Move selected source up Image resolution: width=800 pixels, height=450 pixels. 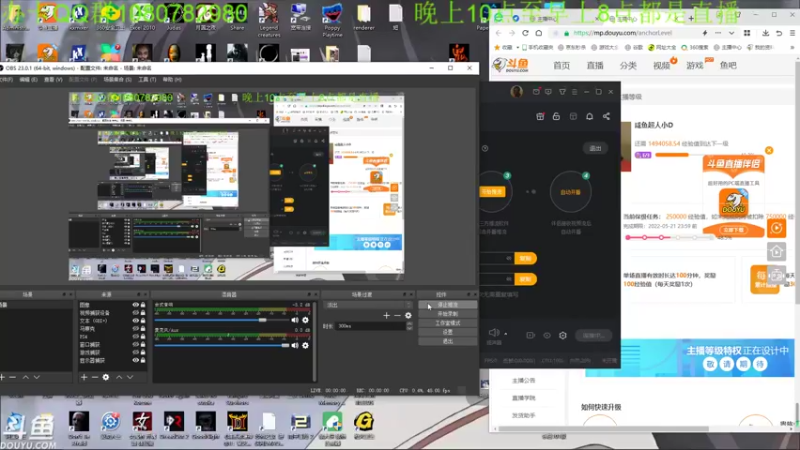(119, 377)
